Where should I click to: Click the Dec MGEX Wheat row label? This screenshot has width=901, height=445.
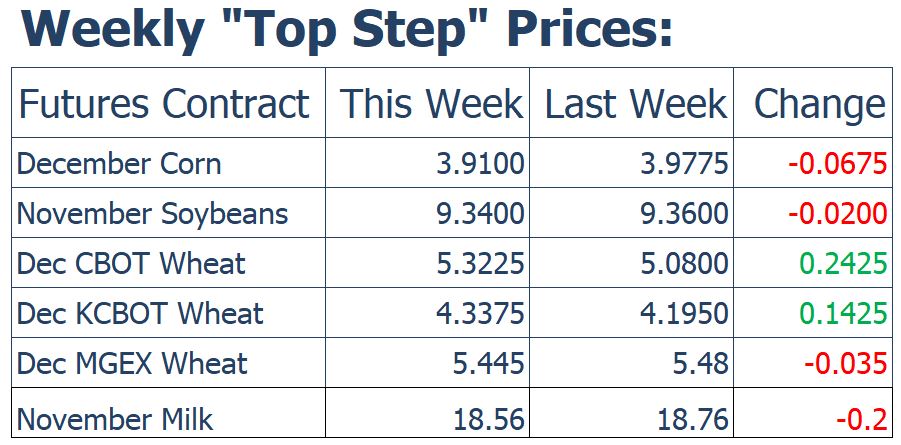(132, 363)
